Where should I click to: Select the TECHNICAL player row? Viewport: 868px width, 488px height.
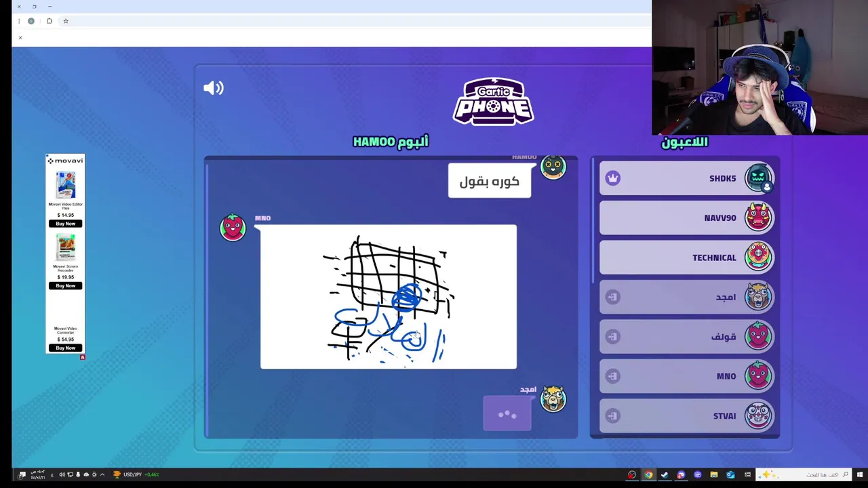(x=686, y=258)
